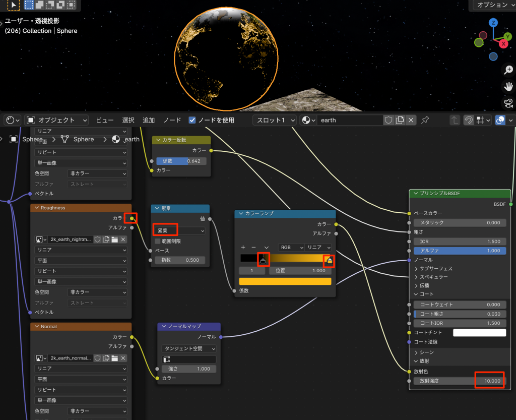The image size is (516, 420).
Task: Click the viewport zoom magnifier icon
Action: pyautogui.click(x=508, y=70)
